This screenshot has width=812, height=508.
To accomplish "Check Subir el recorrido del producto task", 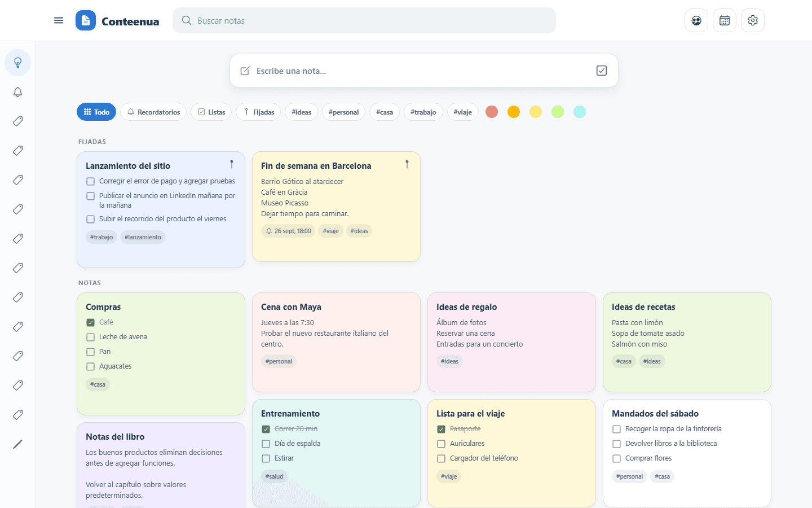I will tap(90, 219).
